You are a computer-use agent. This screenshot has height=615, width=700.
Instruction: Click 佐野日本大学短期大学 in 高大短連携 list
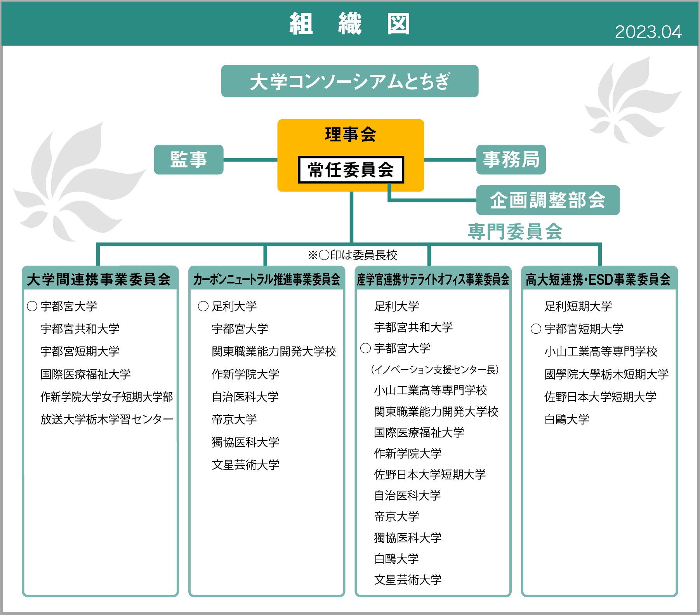(600, 397)
